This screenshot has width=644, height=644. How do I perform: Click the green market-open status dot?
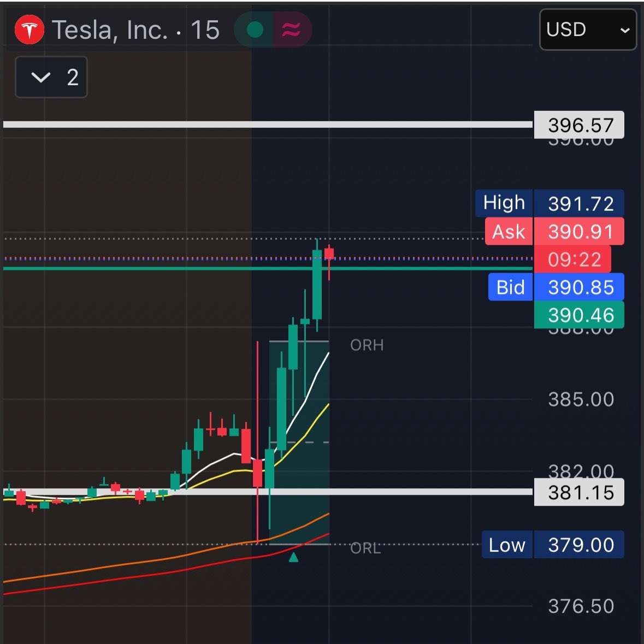(255, 29)
